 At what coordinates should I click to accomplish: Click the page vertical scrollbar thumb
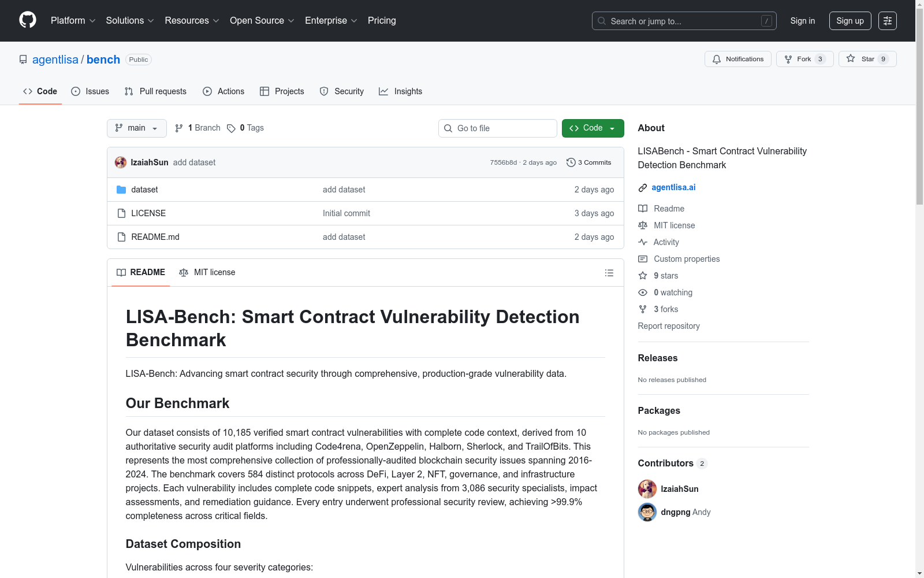click(919, 107)
